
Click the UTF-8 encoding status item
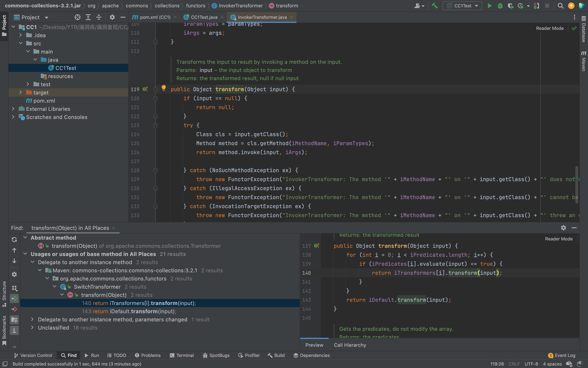pos(531,364)
